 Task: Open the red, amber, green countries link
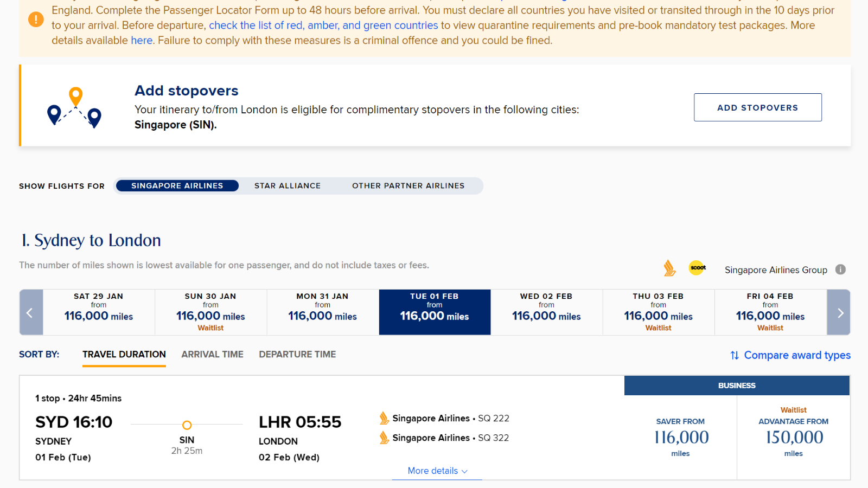pos(323,25)
